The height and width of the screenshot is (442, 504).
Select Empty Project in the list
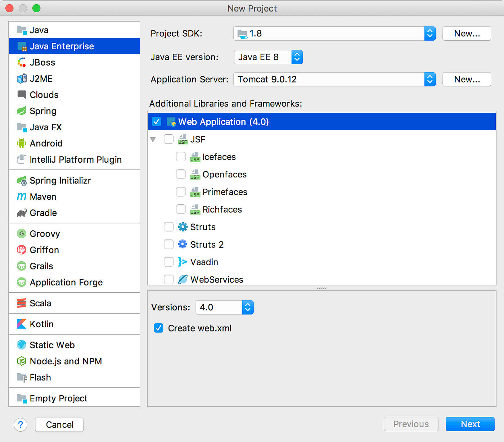coord(74,398)
